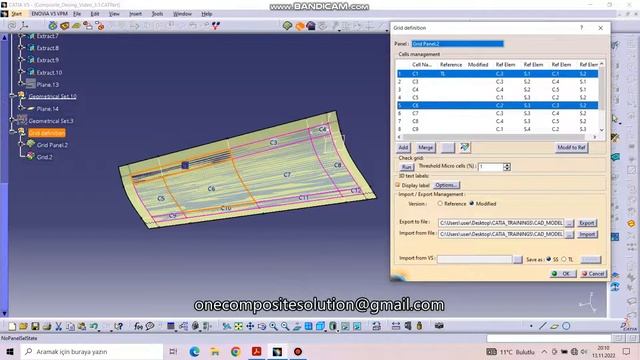This screenshot has width=640, height=360.
Task: Open Microsoft Edge from taskbar
Action: coord(194,351)
